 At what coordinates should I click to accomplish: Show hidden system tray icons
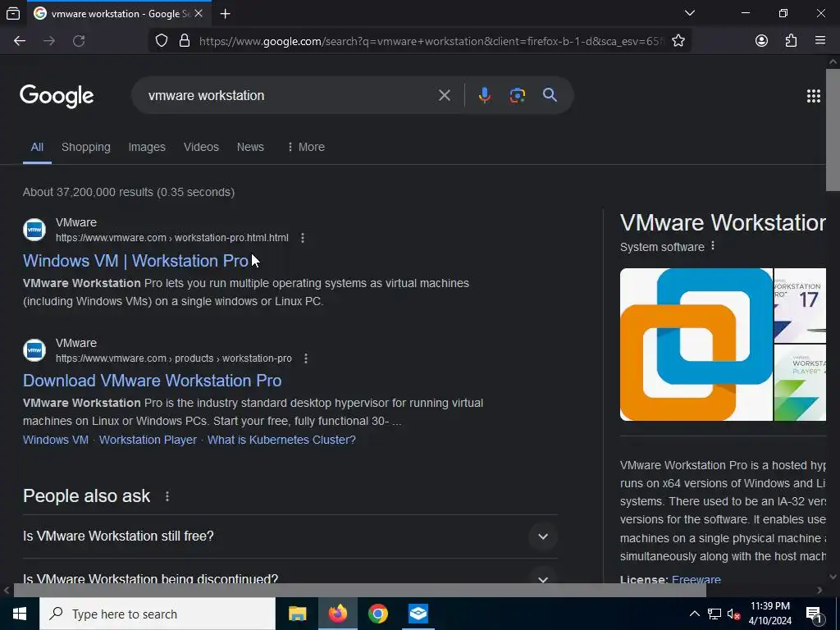point(694,614)
